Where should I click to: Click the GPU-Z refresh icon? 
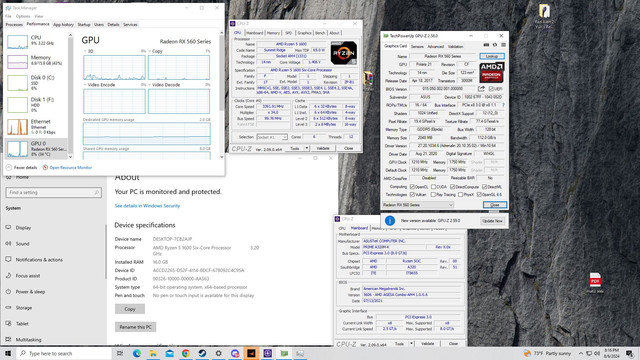(495, 45)
